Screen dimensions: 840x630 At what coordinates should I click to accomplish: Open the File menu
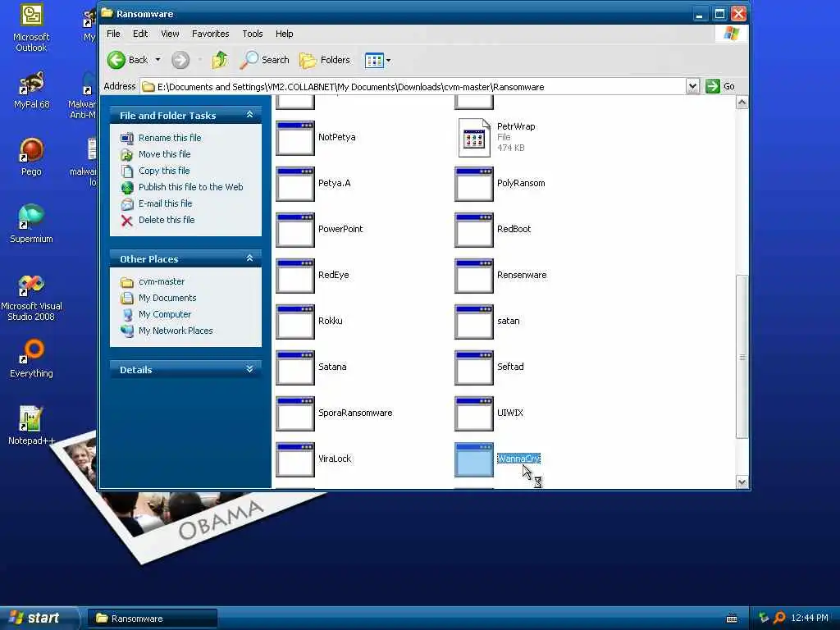pyautogui.click(x=113, y=34)
